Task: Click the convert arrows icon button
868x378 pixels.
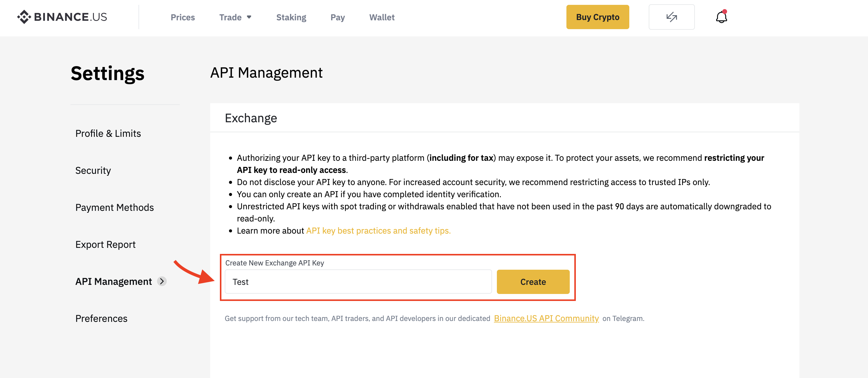Action: pos(671,17)
